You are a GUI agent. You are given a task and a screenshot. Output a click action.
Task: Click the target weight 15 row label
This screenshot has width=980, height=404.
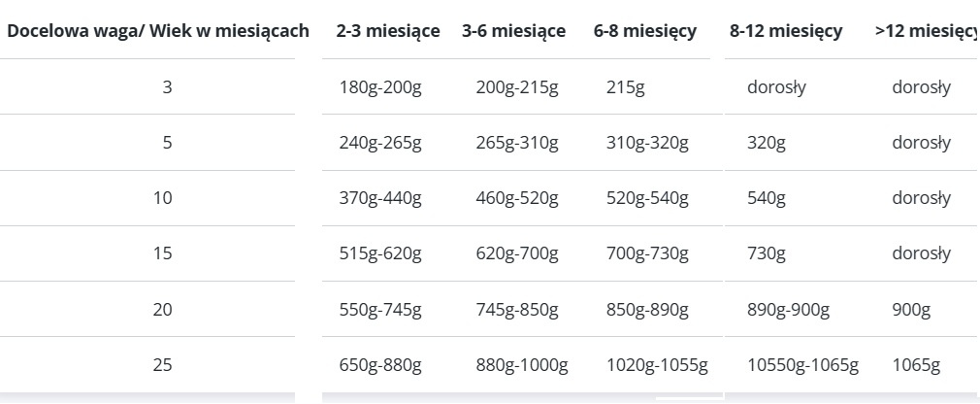click(163, 253)
